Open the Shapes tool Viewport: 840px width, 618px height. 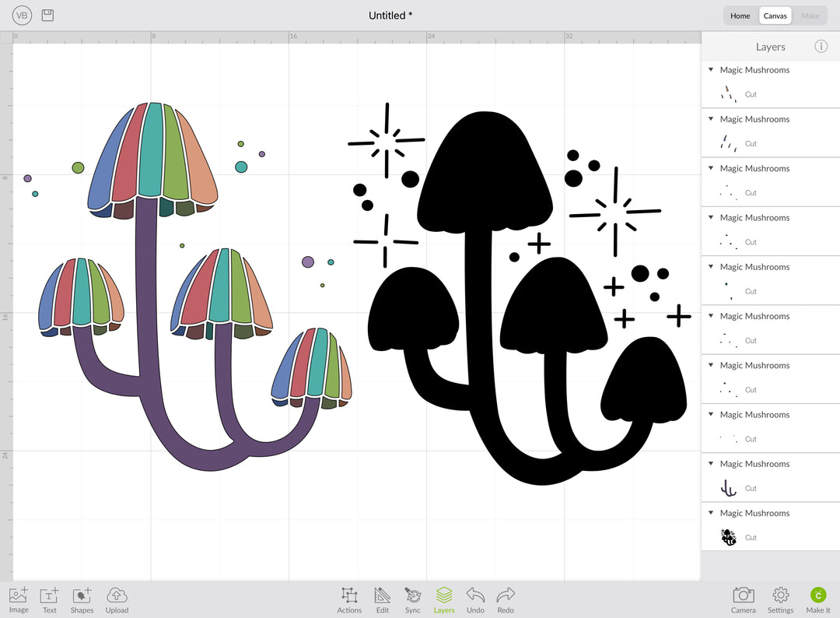82,596
